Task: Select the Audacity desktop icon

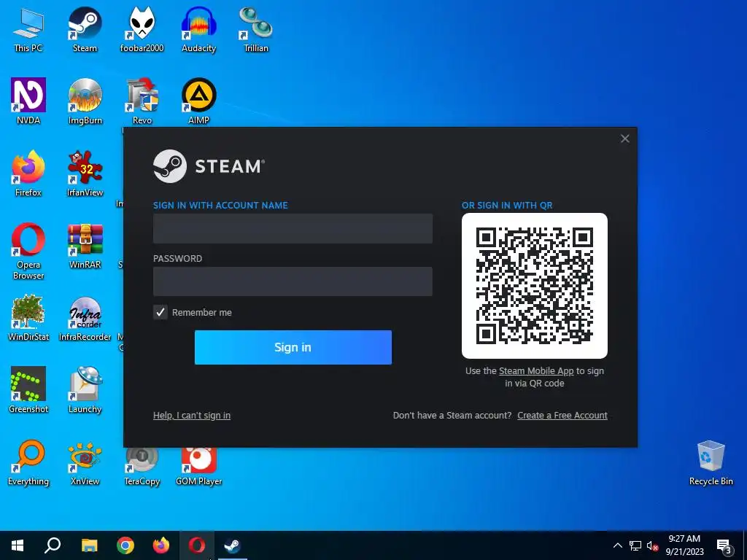Action: (198, 29)
